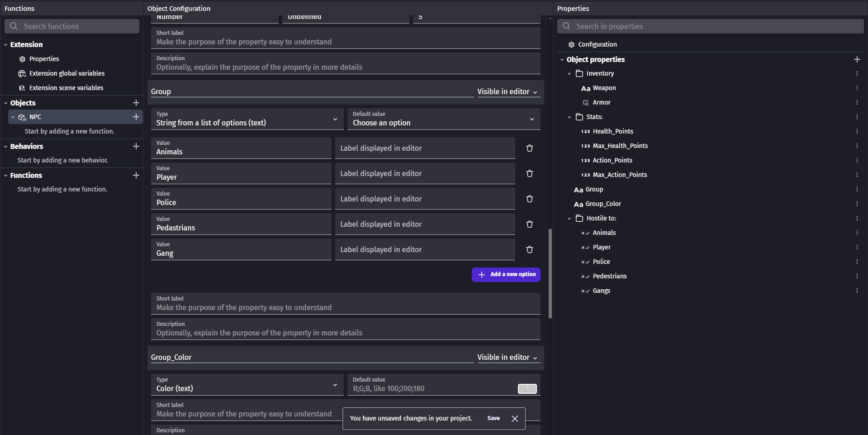Open three-dot menu for Weapon property
868x435 pixels.
pyautogui.click(x=857, y=88)
